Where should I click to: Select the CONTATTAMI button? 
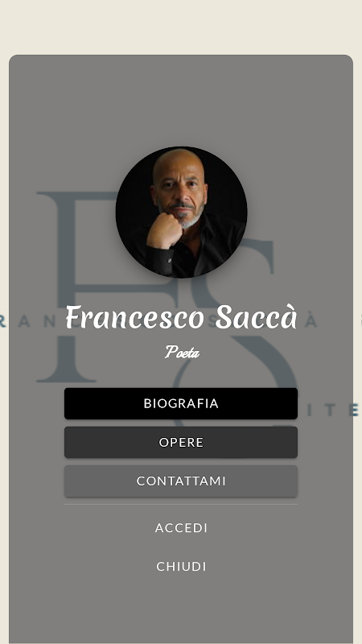(x=180, y=481)
